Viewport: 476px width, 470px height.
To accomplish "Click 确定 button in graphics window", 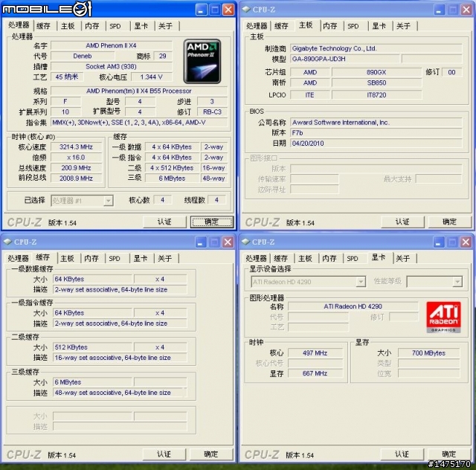I will point(449,454).
